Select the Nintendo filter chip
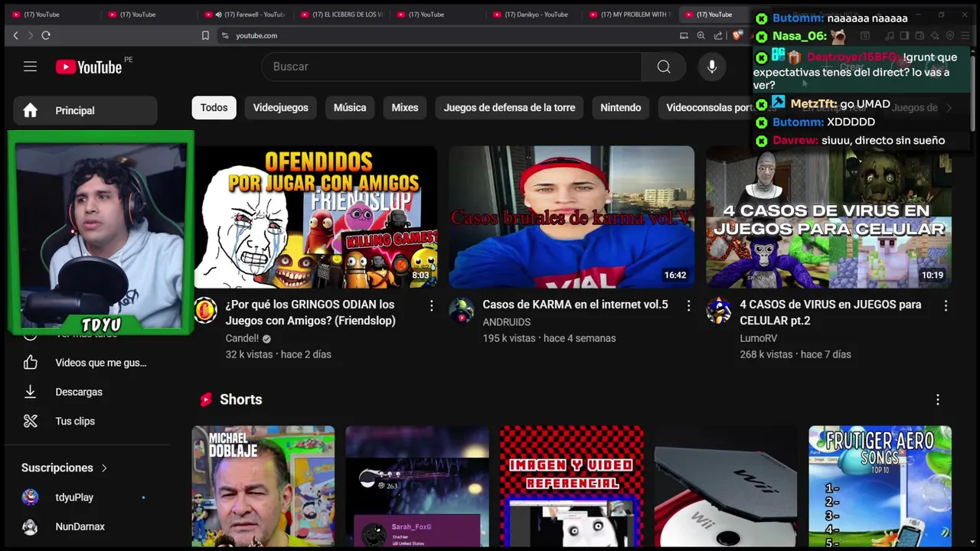 (x=621, y=108)
